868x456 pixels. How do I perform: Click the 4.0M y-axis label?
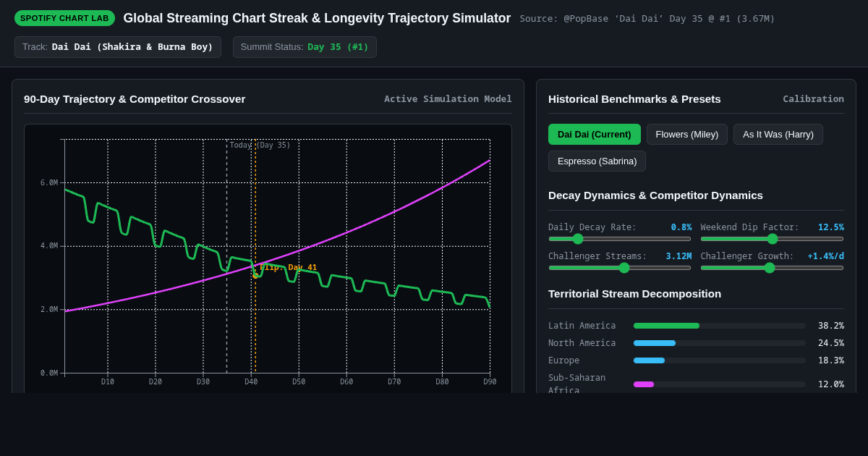pos(48,246)
